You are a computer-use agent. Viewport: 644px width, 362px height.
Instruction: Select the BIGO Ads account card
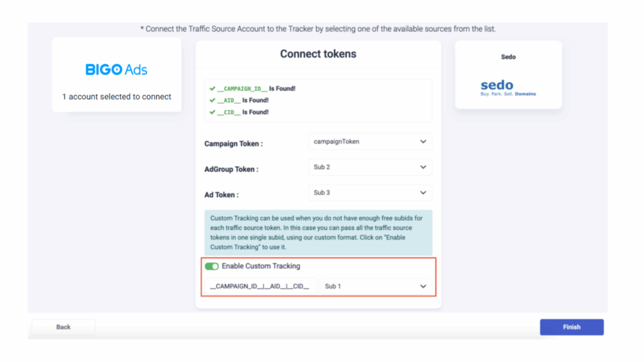pyautogui.click(x=116, y=75)
